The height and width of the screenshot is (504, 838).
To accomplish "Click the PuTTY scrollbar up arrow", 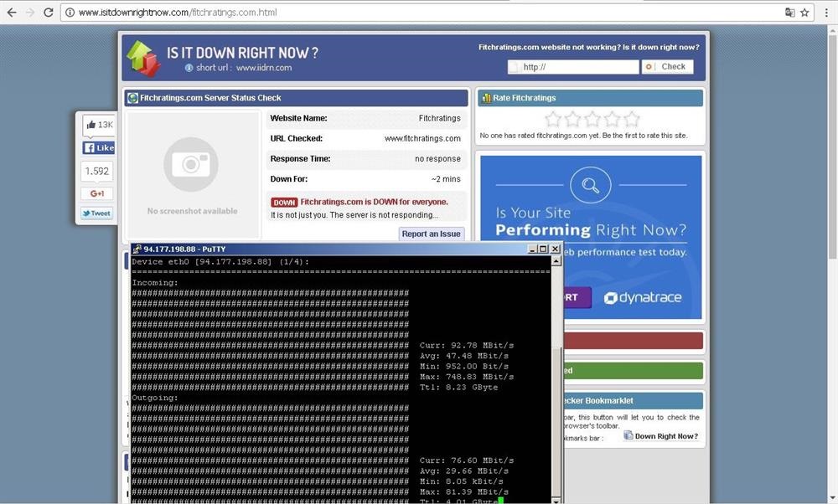I will (x=556, y=261).
